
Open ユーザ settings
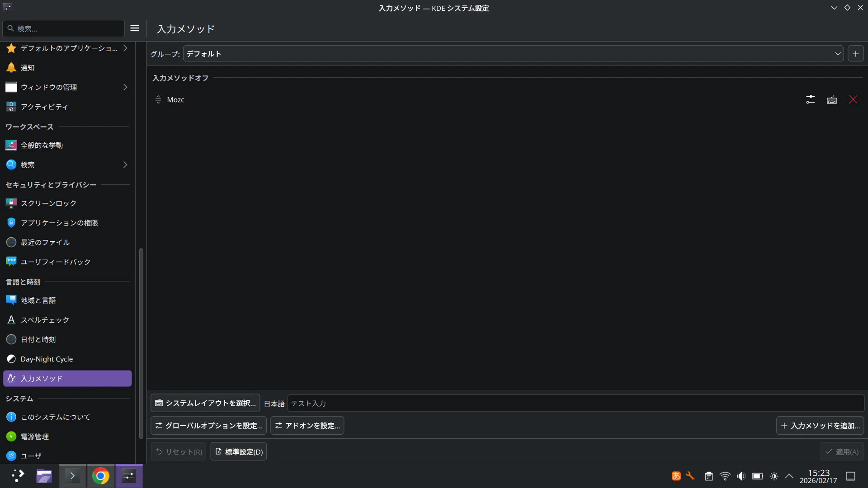(x=67, y=456)
